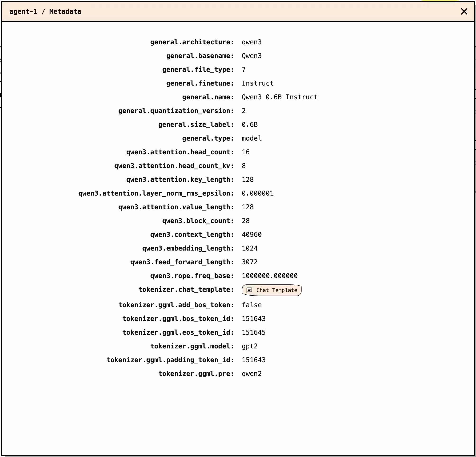Click value '8' for head_count_kv
Screen dimensions: 476x457
pyautogui.click(x=244, y=166)
